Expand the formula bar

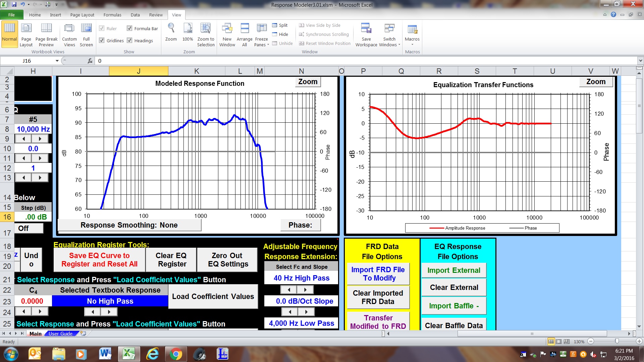tap(640, 61)
